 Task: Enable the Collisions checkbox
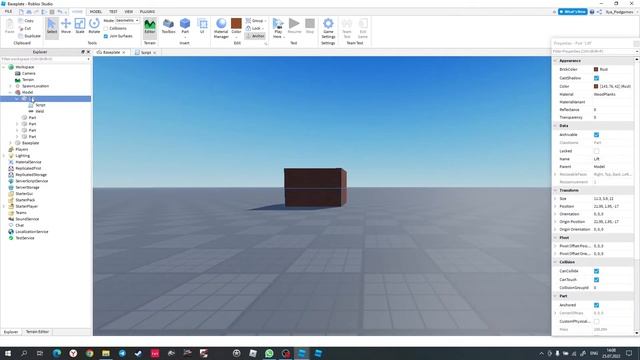[106, 28]
